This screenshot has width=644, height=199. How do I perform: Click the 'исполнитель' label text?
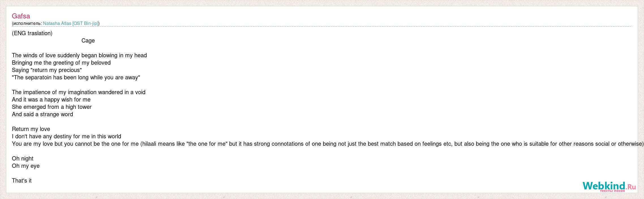coord(27,24)
